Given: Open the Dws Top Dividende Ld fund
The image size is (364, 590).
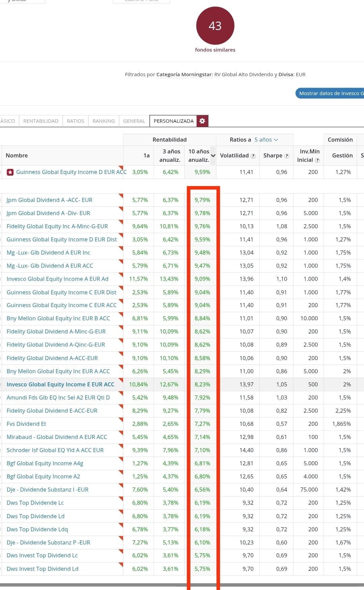Looking at the screenshot, I should [x=36, y=516].
